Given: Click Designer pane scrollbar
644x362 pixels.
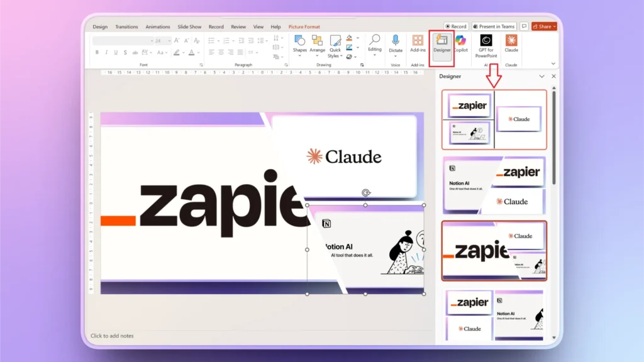Looking at the screenshot, I should click(x=553, y=138).
